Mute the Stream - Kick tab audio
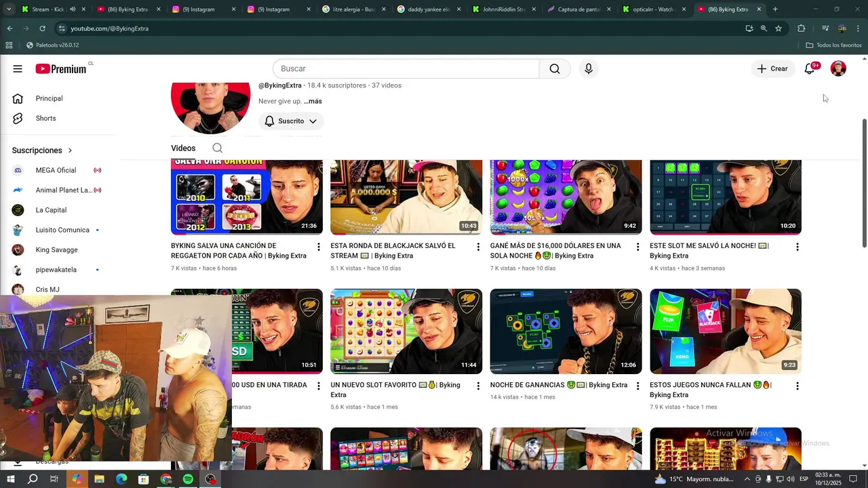Screen dimensions: 868x488 (x=72, y=9)
